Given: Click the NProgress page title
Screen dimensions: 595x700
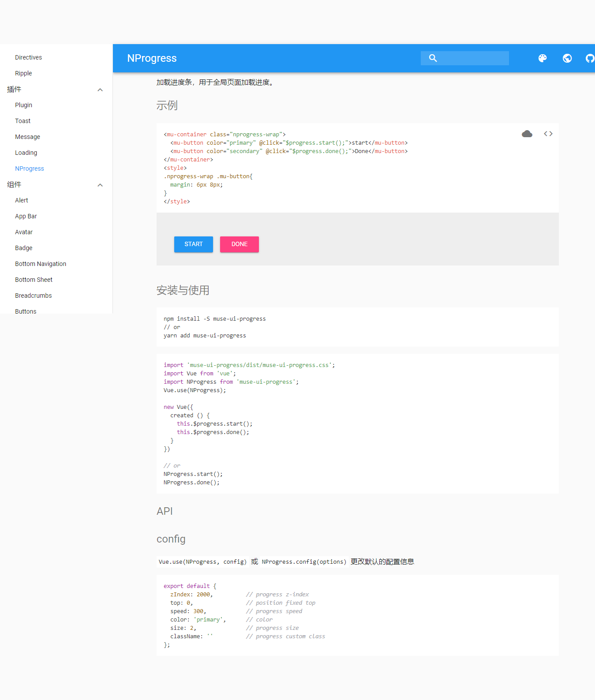Looking at the screenshot, I should click(152, 58).
